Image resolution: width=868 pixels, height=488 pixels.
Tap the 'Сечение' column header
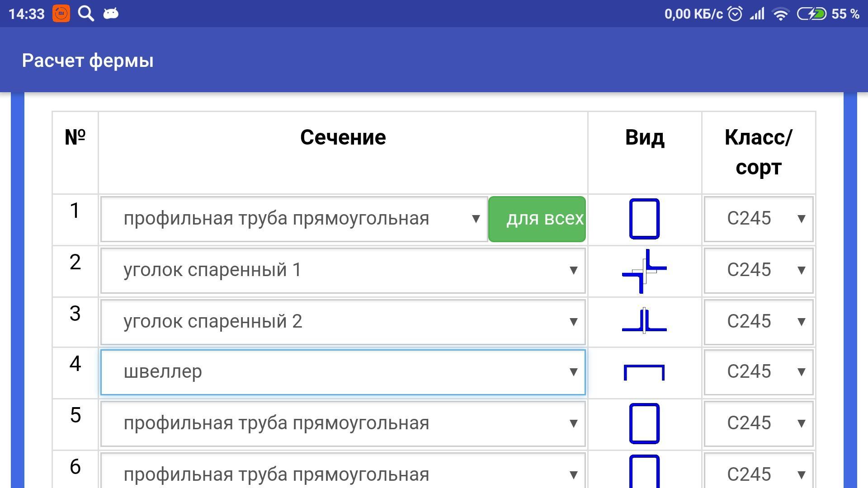[x=343, y=137]
